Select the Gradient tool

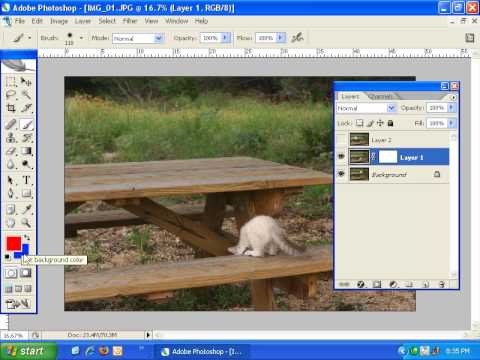point(26,151)
